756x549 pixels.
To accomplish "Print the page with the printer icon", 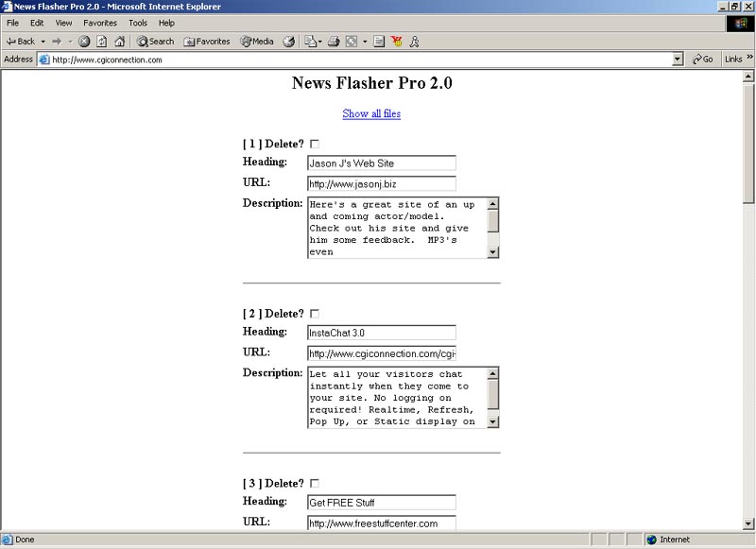I will [334, 42].
